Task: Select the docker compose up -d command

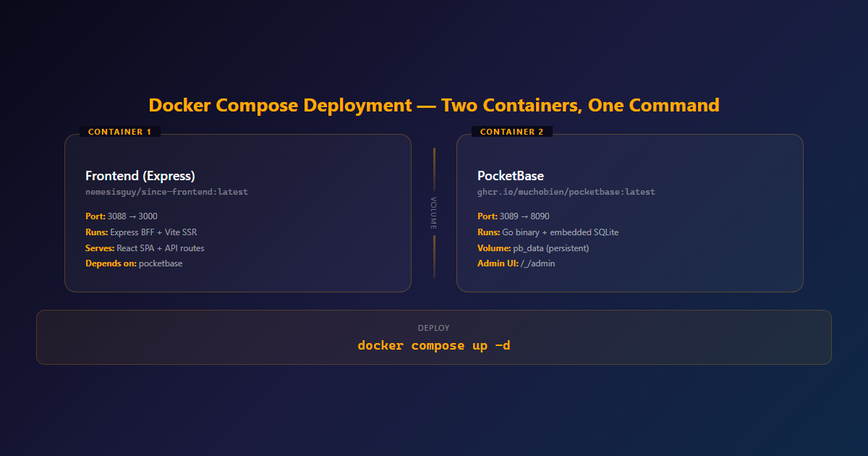Action: click(434, 345)
